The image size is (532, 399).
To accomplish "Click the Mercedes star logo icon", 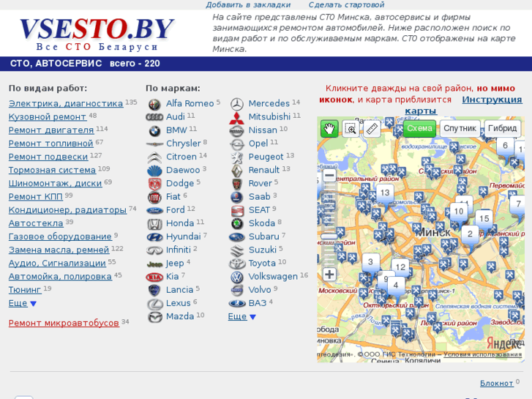I will [x=237, y=104].
